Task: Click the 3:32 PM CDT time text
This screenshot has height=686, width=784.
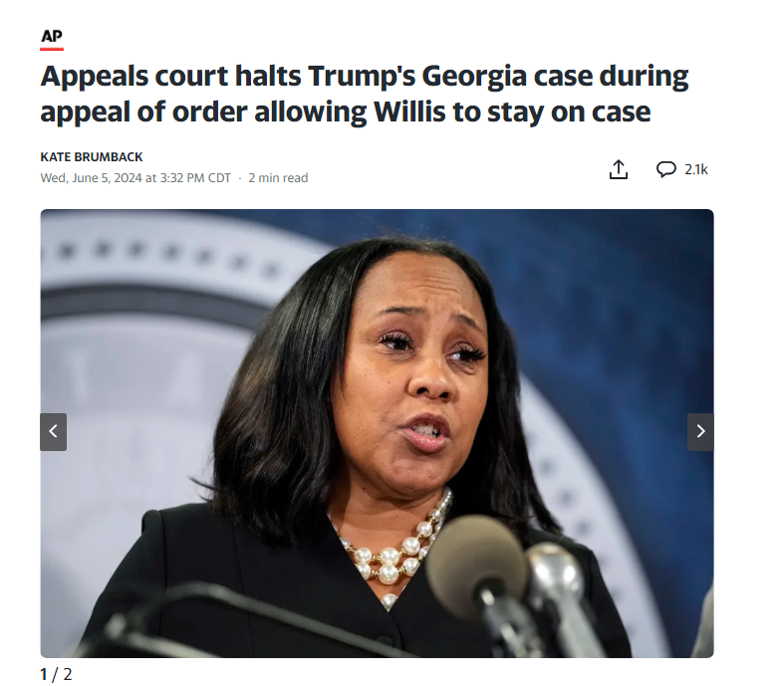Action: (195, 178)
